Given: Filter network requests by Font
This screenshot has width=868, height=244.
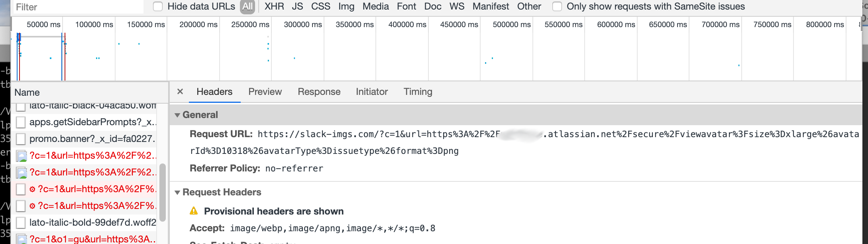Looking at the screenshot, I should (x=406, y=6).
